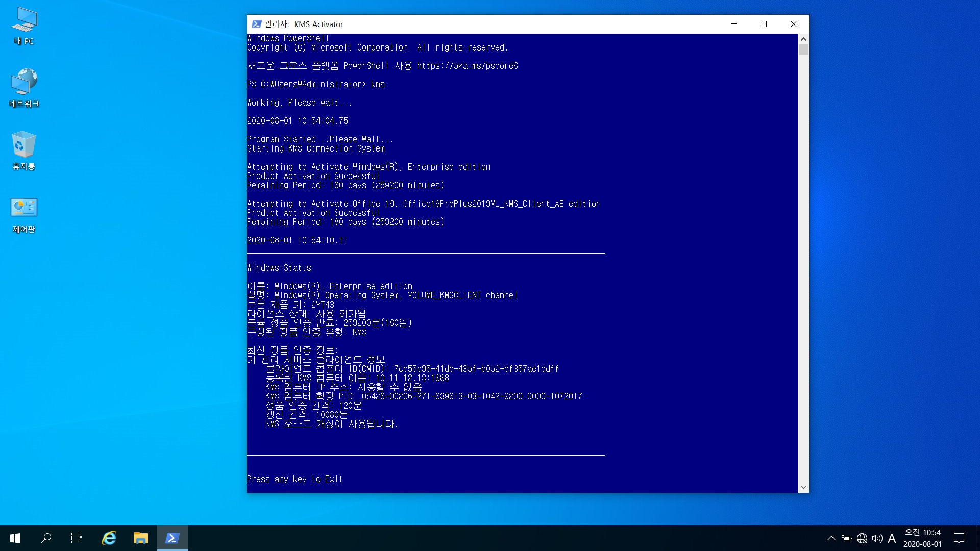Image resolution: width=980 pixels, height=551 pixels.
Task: Minimize the KMS Activator window
Action: pyautogui.click(x=734, y=24)
